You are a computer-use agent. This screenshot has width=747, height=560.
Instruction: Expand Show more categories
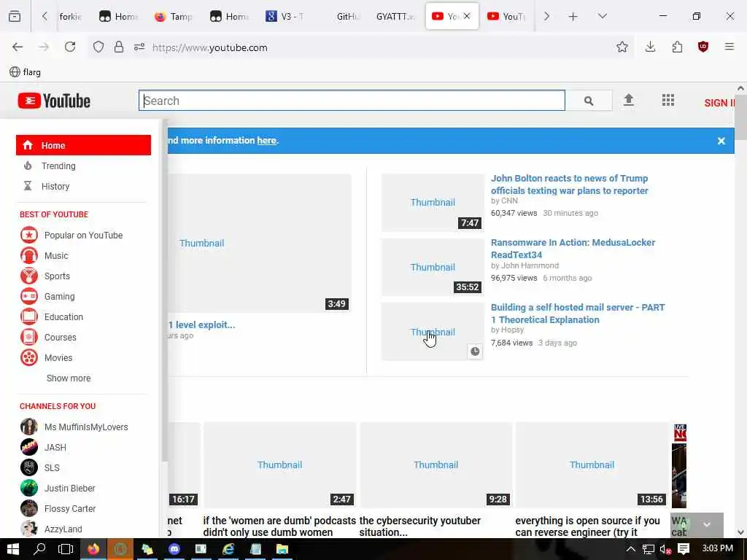pos(69,378)
